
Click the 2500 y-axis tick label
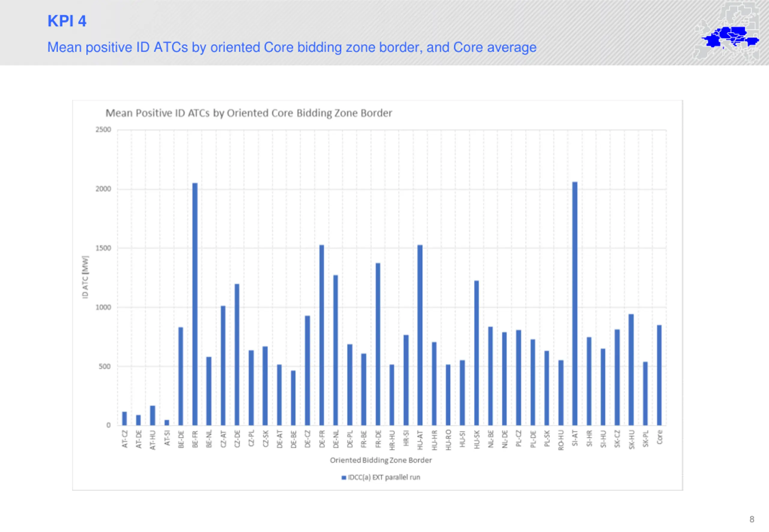103,130
